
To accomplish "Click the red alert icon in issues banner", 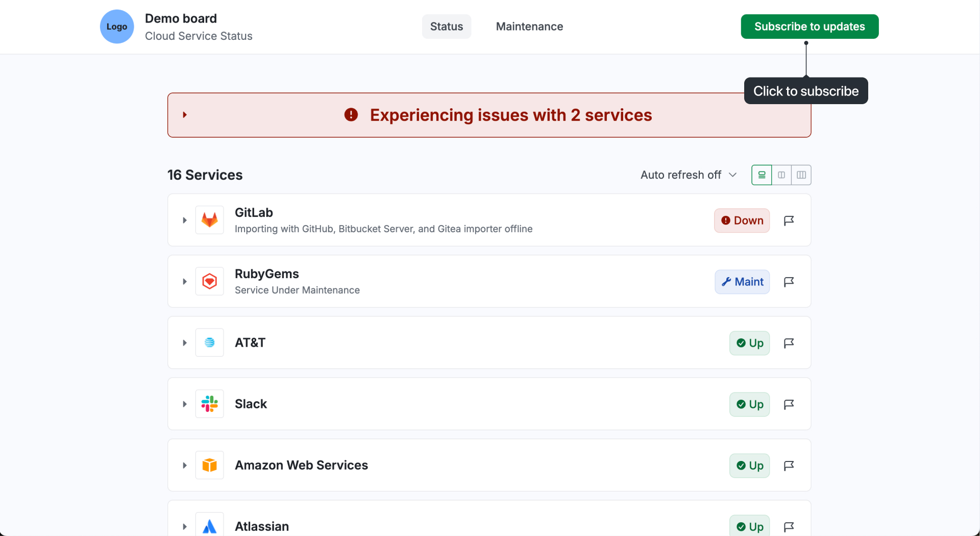I will pos(351,115).
